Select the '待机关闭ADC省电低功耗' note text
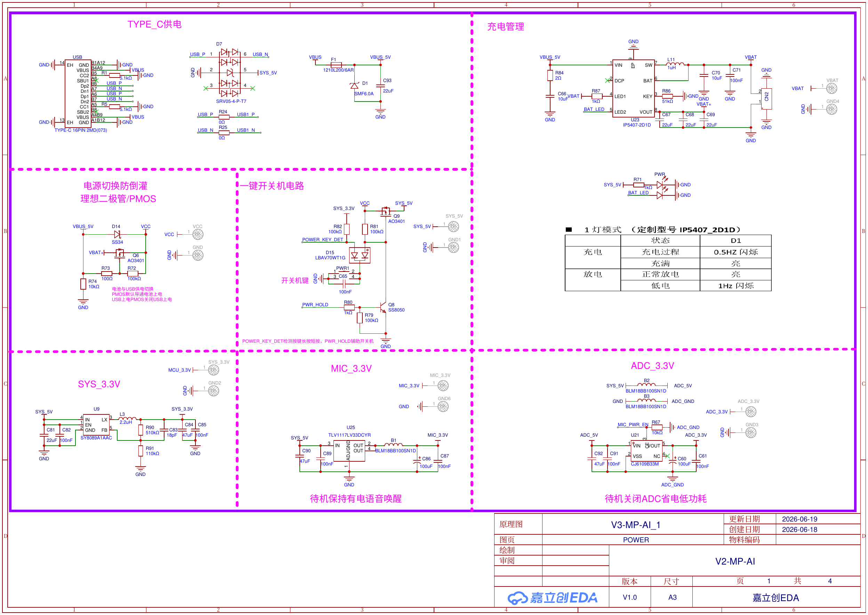Screen dimensions: 868x615 (x=656, y=499)
